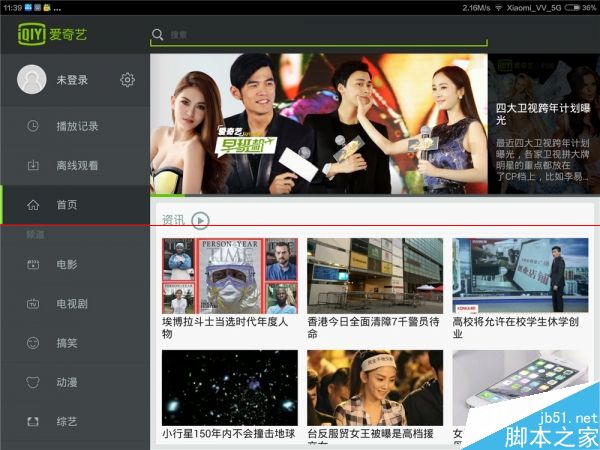
Task: Click the bear icon for 动漫
Action: [33, 382]
